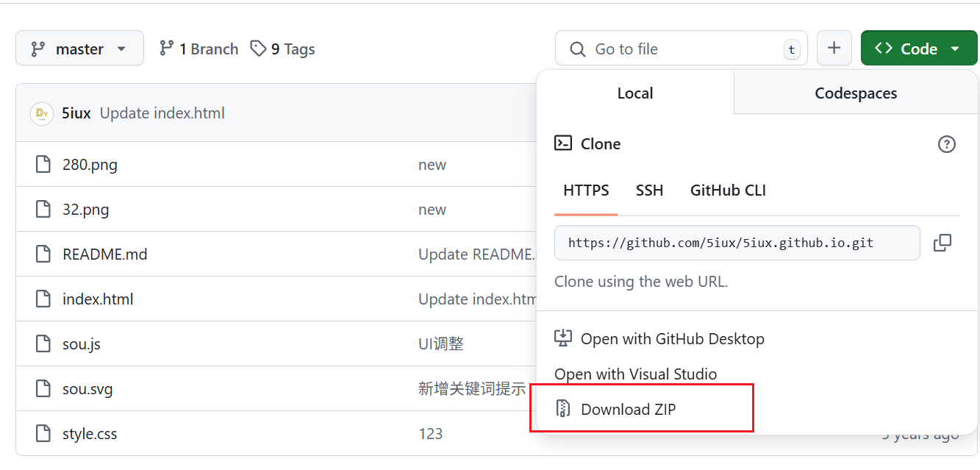Image resolution: width=980 pixels, height=470 pixels.
Task: Click the 5iux user avatar
Action: [41, 113]
